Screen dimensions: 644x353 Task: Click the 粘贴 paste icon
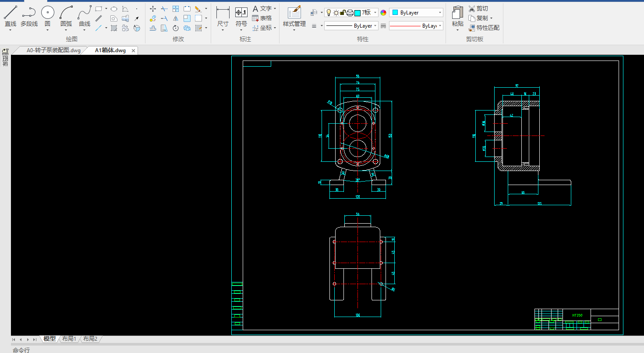point(457,13)
